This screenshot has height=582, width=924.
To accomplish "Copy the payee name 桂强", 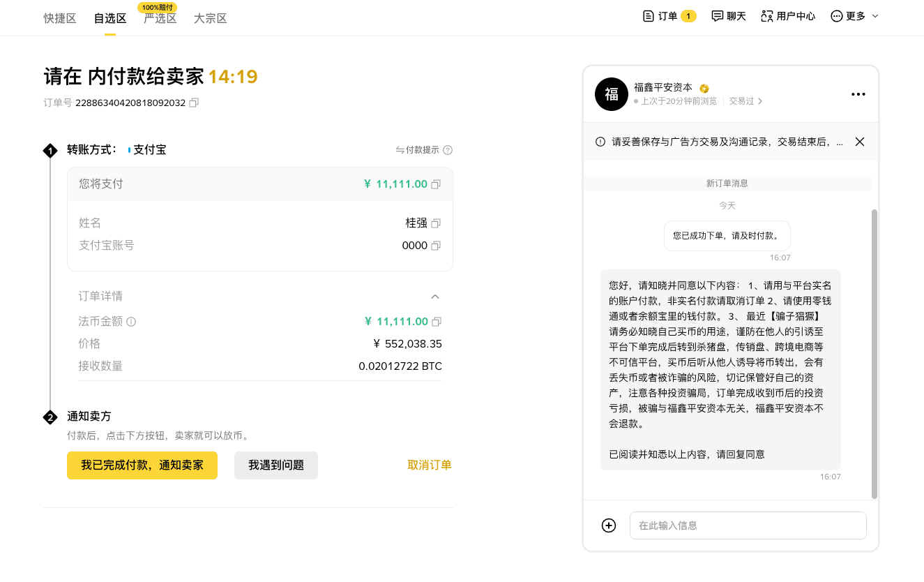I will 436,223.
